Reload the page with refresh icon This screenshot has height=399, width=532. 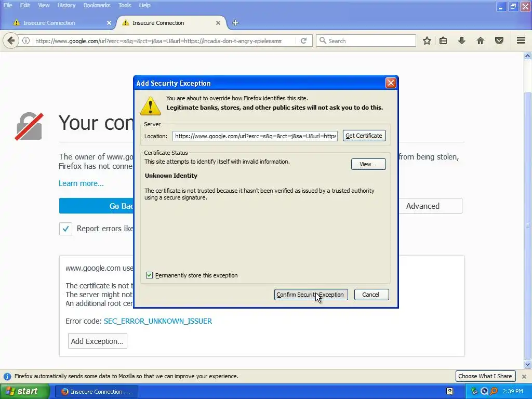click(x=303, y=41)
